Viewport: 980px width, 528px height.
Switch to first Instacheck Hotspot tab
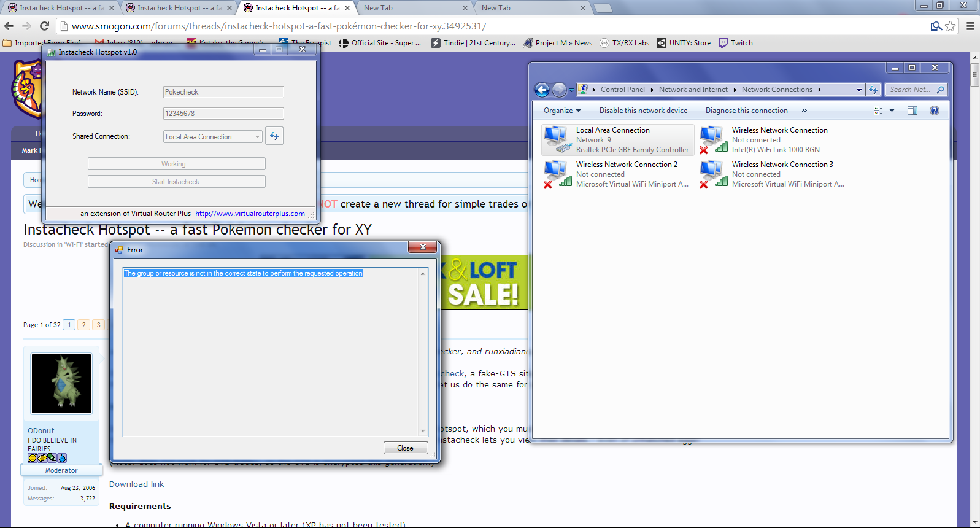pos(61,8)
